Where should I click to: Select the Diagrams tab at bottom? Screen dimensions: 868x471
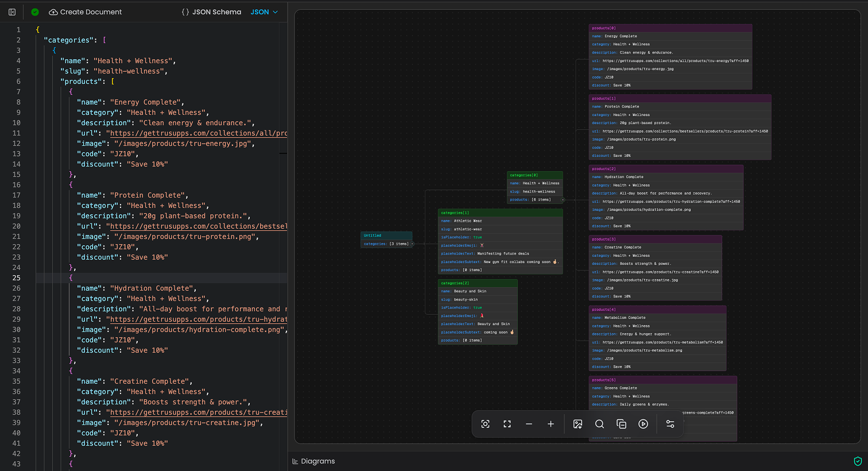313,461
